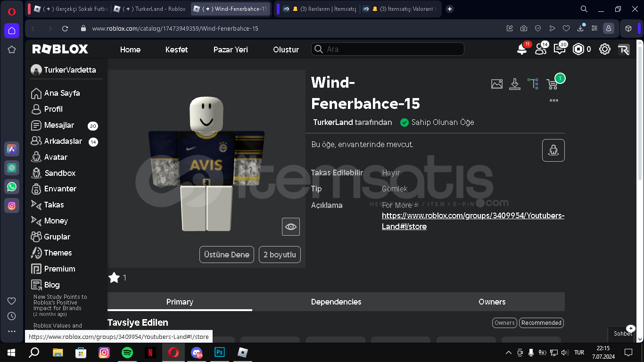Switch to the Owners tab
This screenshot has height=362, width=644.
click(492, 302)
